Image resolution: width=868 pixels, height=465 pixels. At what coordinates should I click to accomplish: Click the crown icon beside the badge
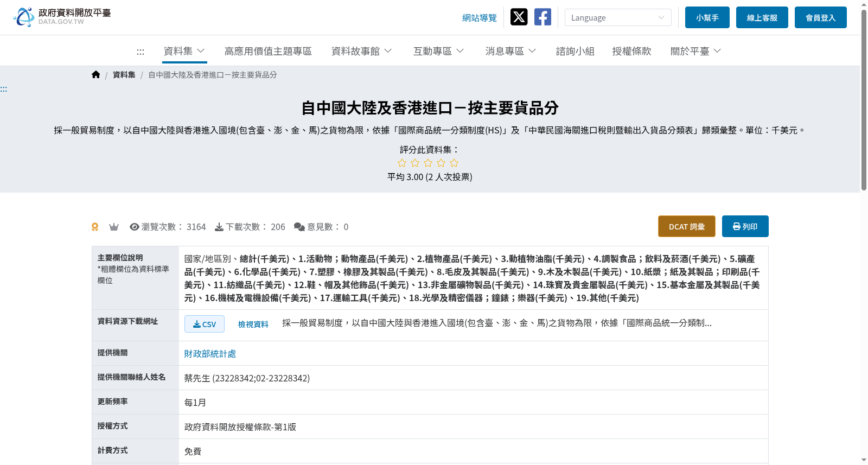tap(114, 227)
